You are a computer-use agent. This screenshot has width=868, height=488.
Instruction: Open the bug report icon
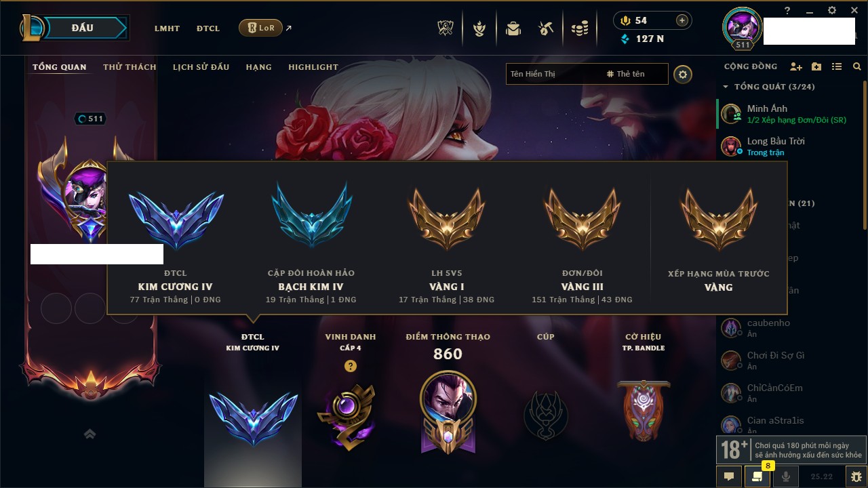click(x=856, y=476)
